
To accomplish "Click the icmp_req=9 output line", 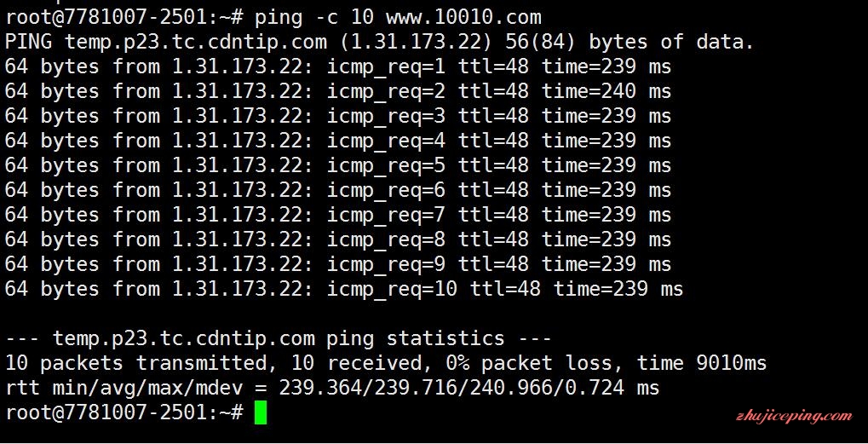I will pyautogui.click(x=337, y=264).
